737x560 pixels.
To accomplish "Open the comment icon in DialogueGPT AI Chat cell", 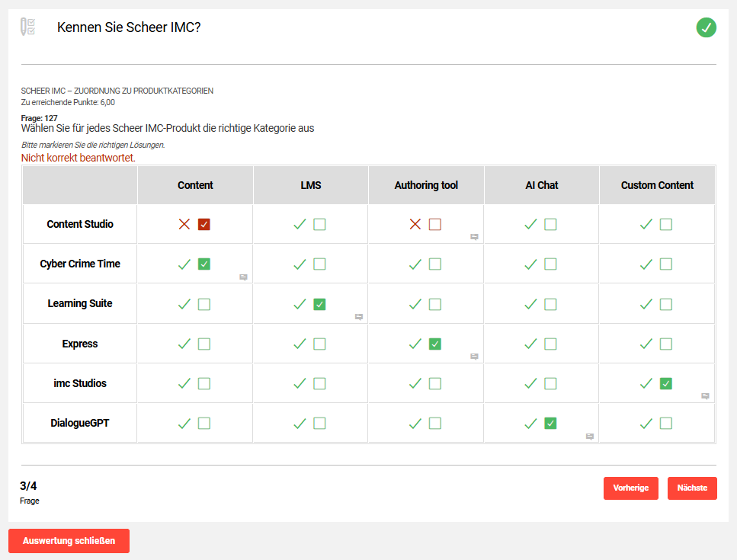I will click(590, 437).
